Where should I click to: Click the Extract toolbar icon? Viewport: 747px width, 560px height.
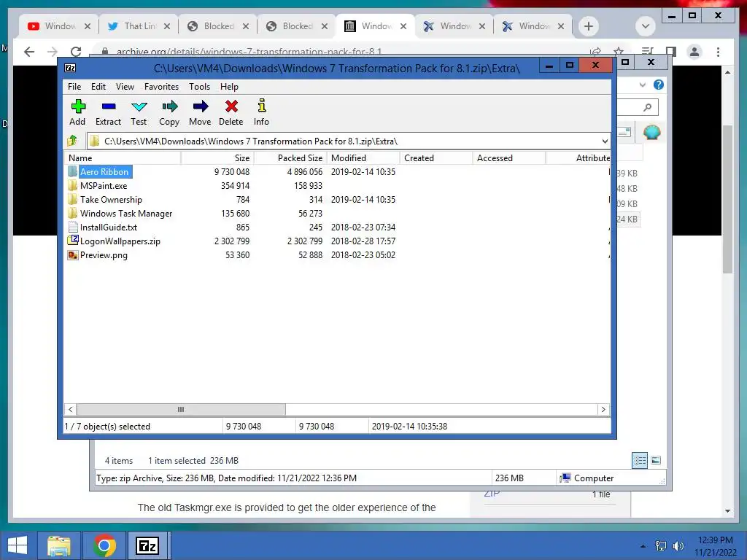108,112
